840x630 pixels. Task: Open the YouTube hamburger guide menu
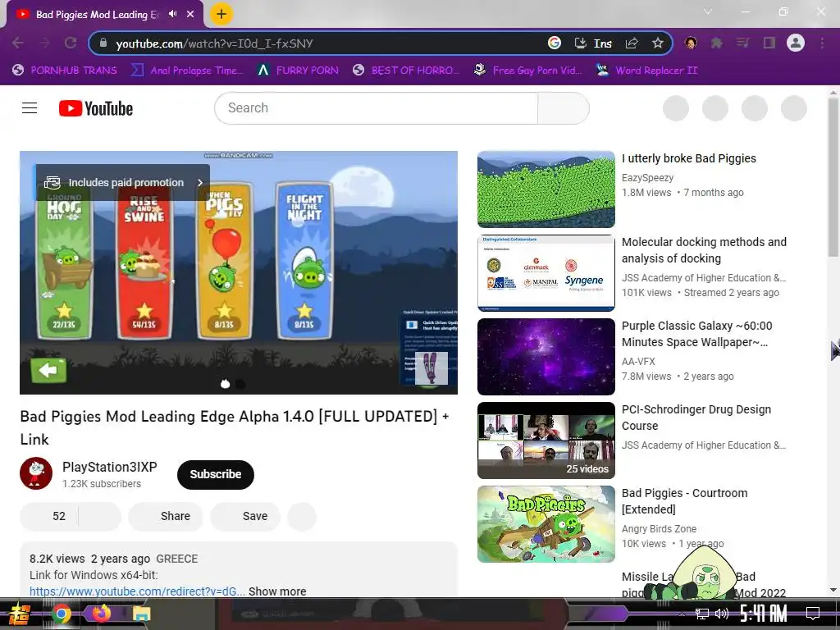30,108
